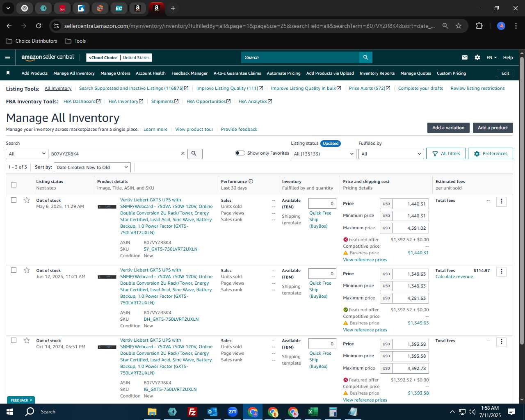Click the quantity field of DH_GXT5 listing

[x=322, y=274]
